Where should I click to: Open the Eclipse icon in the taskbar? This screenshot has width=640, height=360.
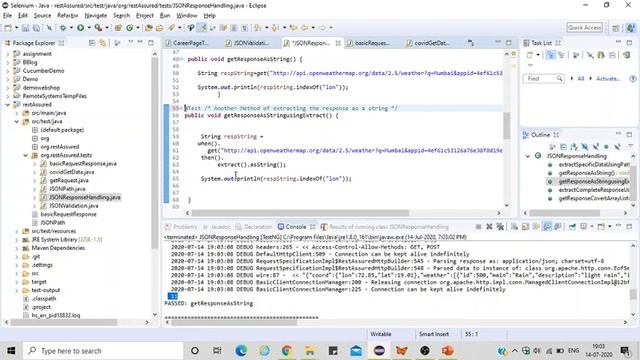[379, 351]
